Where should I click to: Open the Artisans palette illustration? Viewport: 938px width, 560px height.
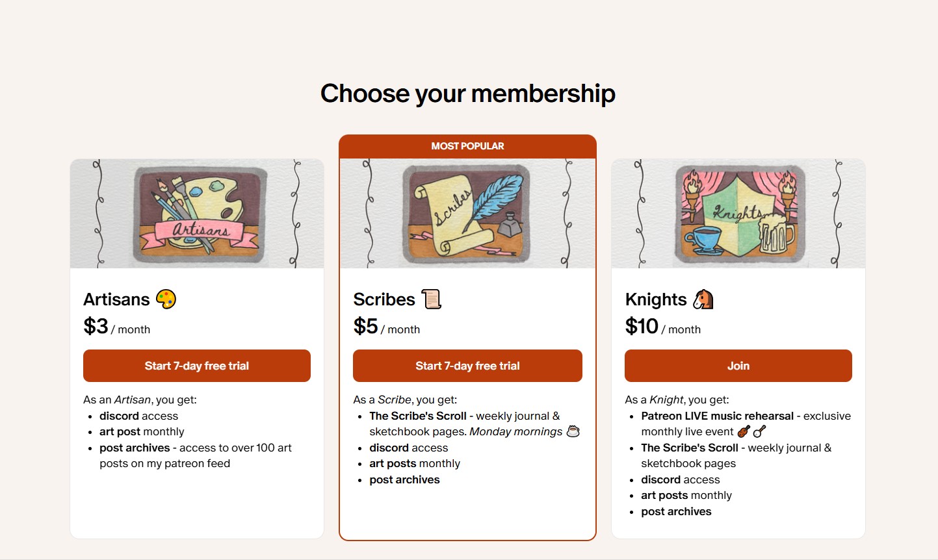point(197,214)
